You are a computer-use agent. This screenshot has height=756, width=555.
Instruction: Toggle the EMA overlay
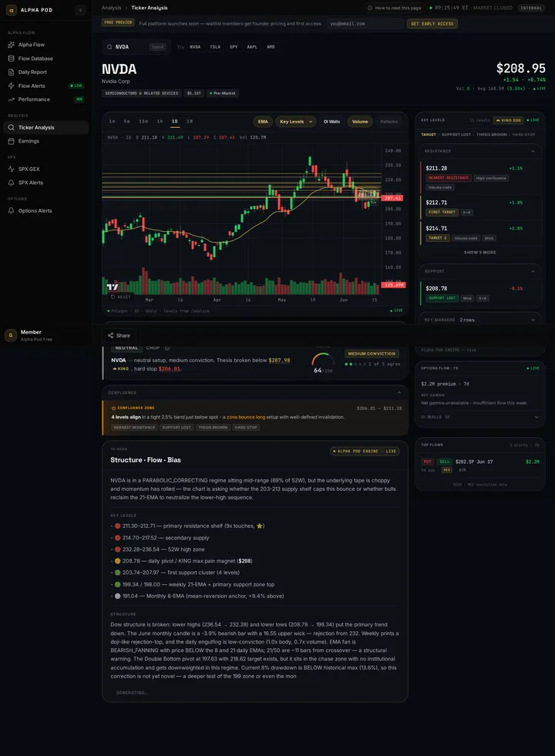click(x=263, y=122)
